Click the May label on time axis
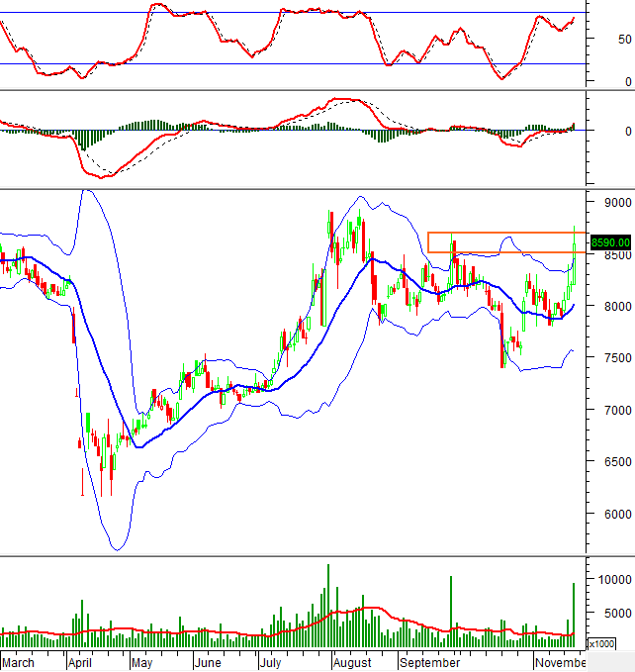Screen dimensions: 635x672 [x=142, y=662]
